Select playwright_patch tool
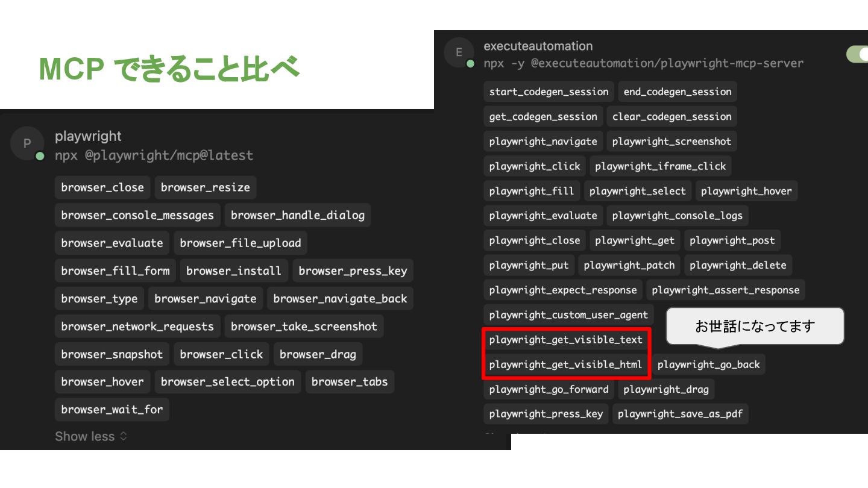This screenshot has width=868, height=488. click(x=629, y=264)
